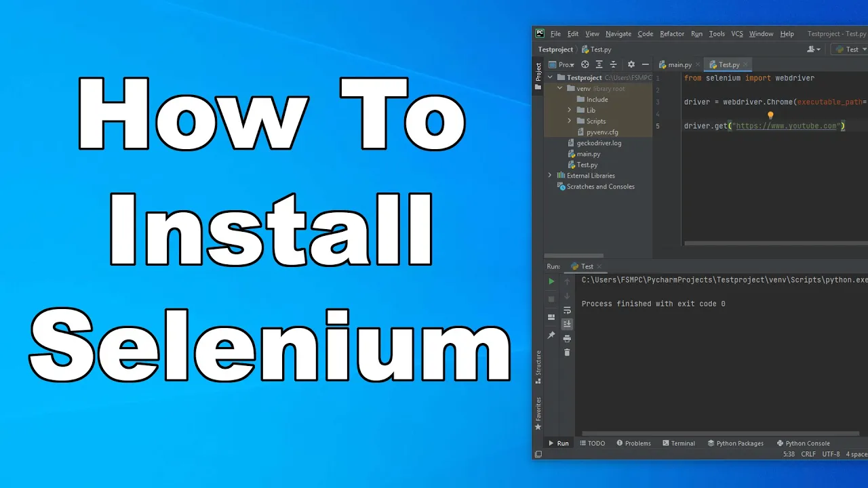Image resolution: width=868 pixels, height=488 pixels.
Task: Click the Stop process square icon
Action: pyautogui.click(x=551, y=299)
